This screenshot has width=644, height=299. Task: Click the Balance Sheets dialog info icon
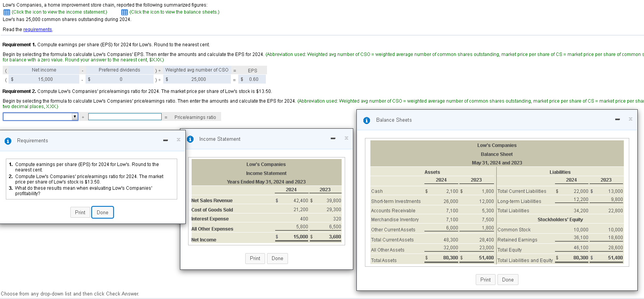pyautogui.click(x=367, y=121)
